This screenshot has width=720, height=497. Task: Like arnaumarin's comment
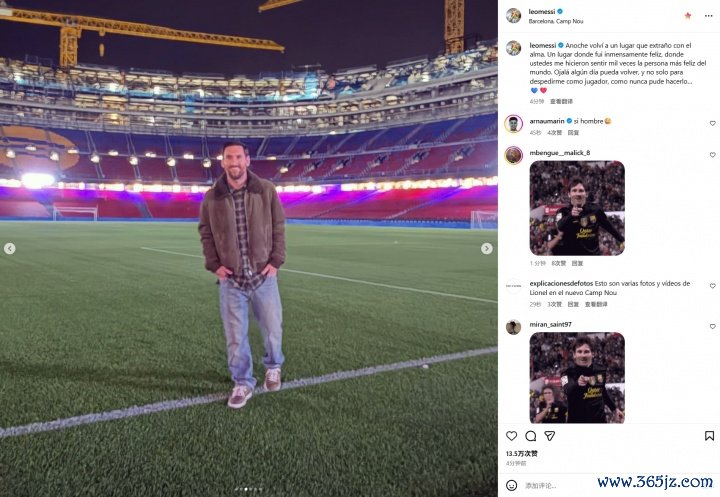click(x=712, y=123)
